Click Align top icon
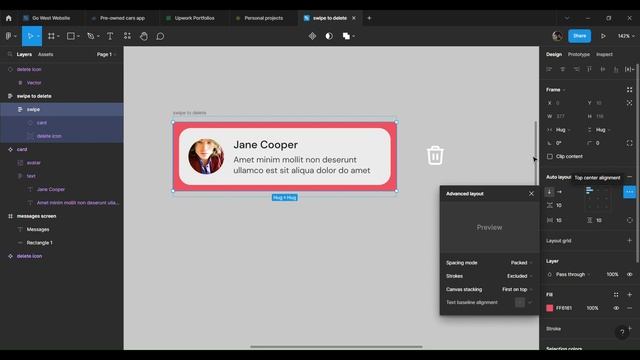This screenshot has width=640, height=360. (589, 69)
